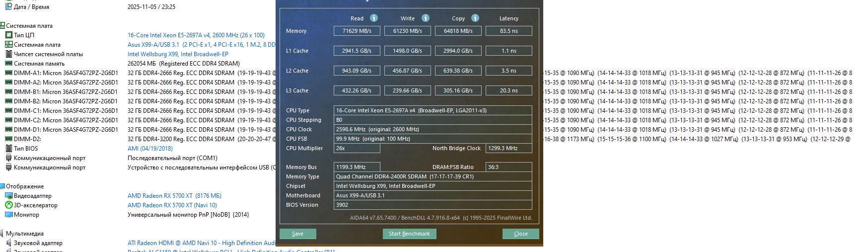Click the Видеоадаптер icon
The image size is (868, 252).
coord(8,195)
